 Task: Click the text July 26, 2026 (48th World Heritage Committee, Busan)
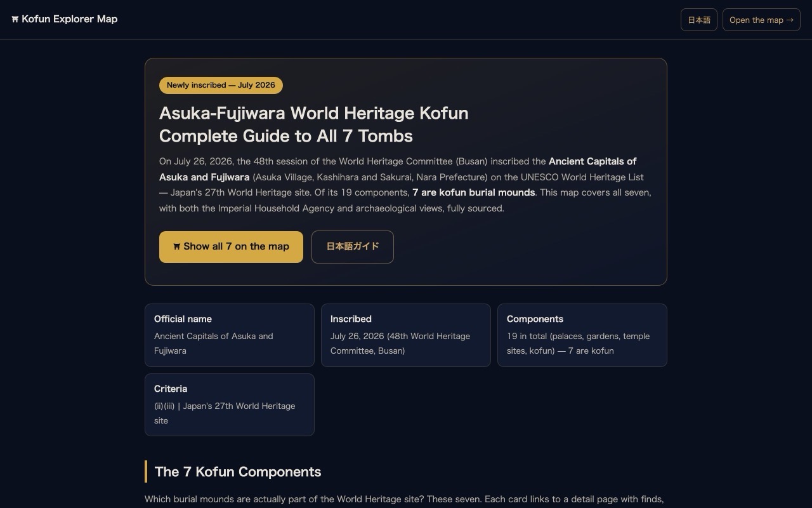(400, 344)
